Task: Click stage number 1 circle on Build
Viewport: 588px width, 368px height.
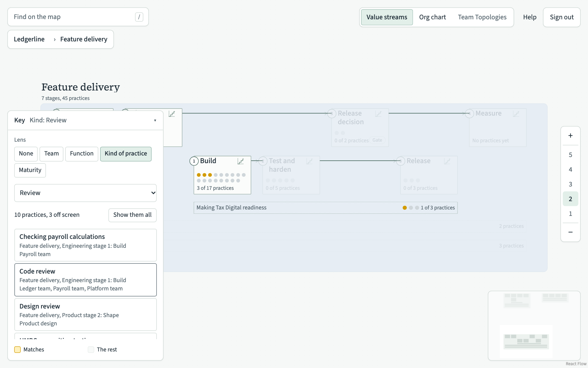Action: coord(194,161)
